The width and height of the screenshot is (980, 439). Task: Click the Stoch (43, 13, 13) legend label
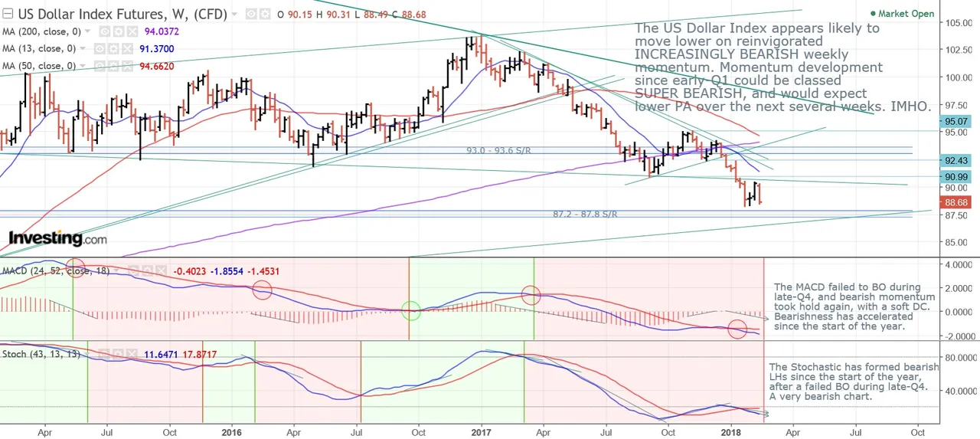(41, 355)
